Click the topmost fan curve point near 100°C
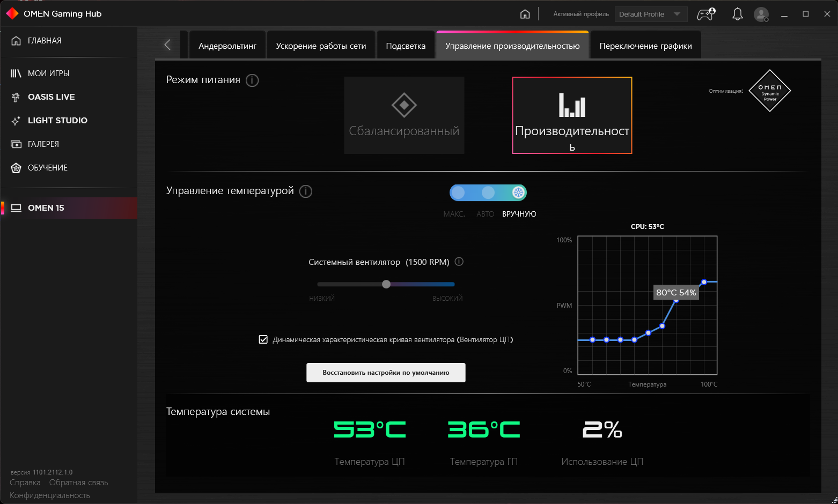The image size is (838, 504). (704, 282)
